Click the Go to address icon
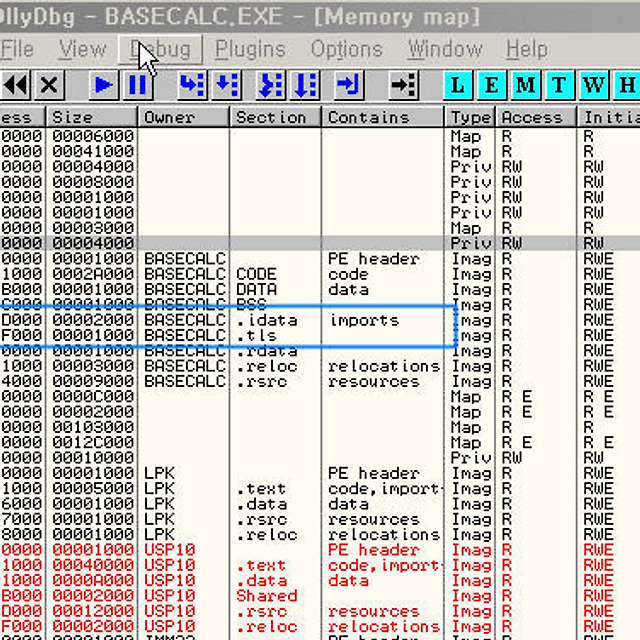 tap(402, 85)
